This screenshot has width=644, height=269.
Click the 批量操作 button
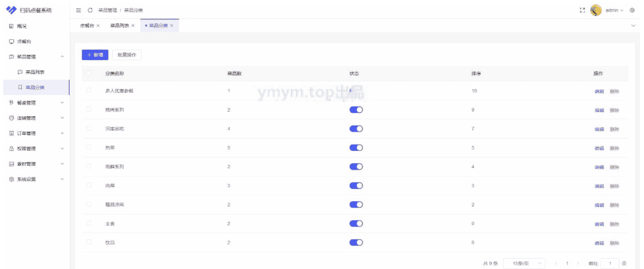click(x=127, y=55)
